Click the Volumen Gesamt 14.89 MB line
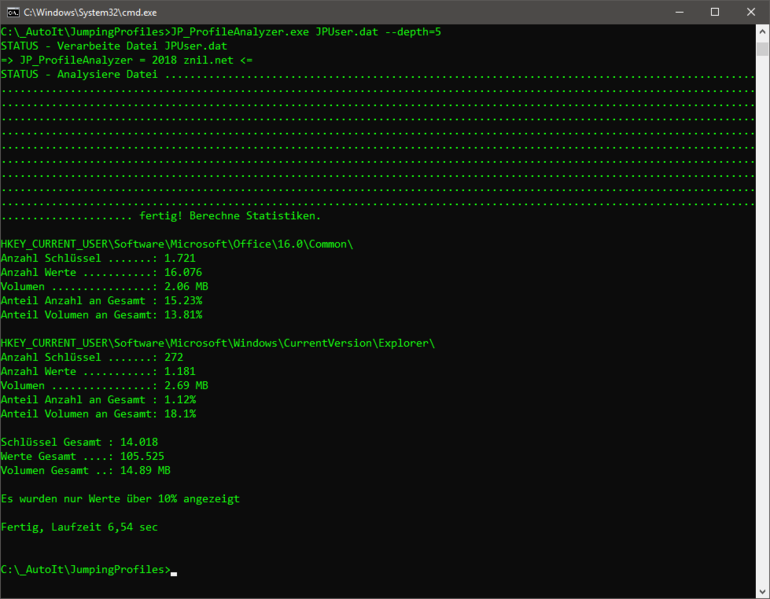 [85, 470]
